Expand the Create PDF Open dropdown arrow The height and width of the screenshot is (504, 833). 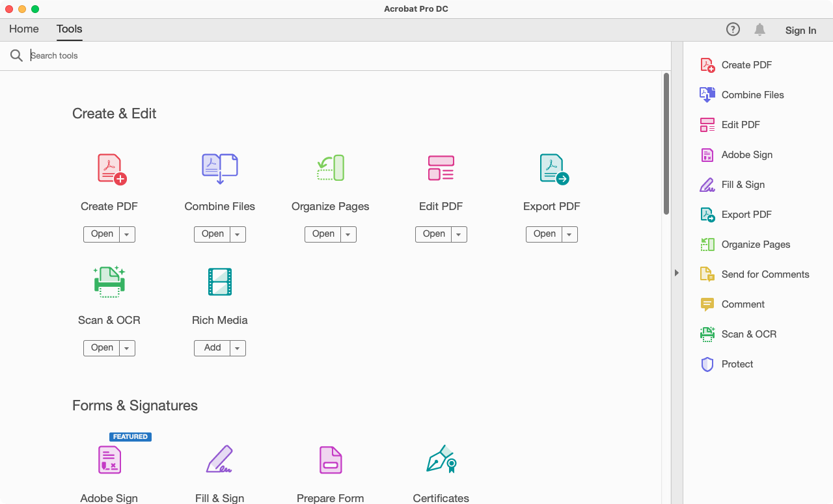tap(127, 234)
